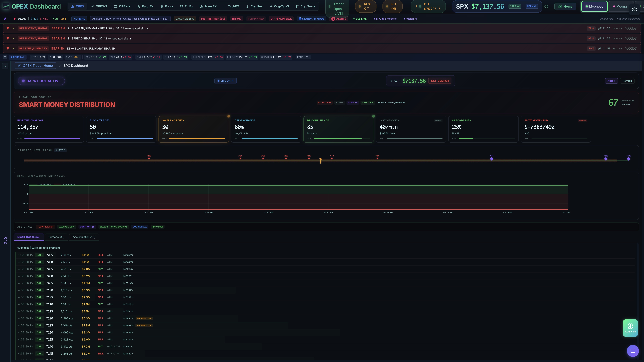Image resolution: width=644 pixels, height=362 pixels.
Task: Switch to Accumulation (10) tab
Action: click(84, 237)
